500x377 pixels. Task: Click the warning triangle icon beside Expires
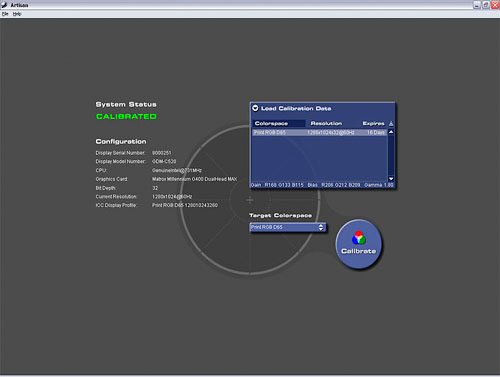click(391, 124)
